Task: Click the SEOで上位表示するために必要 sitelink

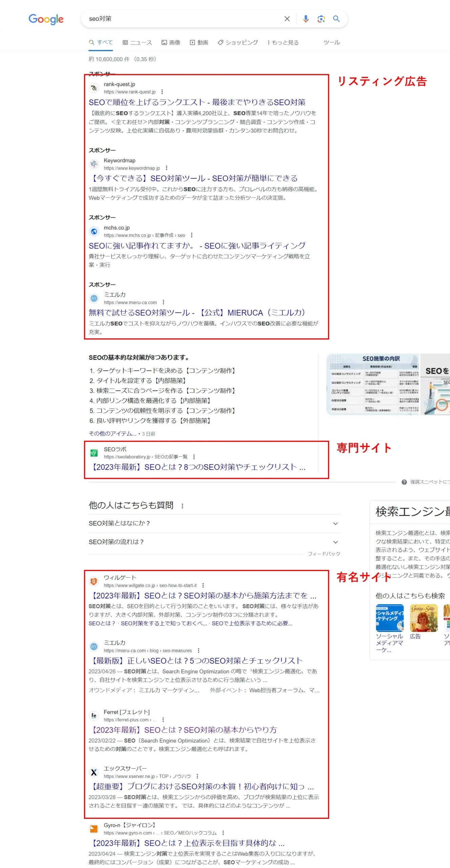Action: click(252, 624)
